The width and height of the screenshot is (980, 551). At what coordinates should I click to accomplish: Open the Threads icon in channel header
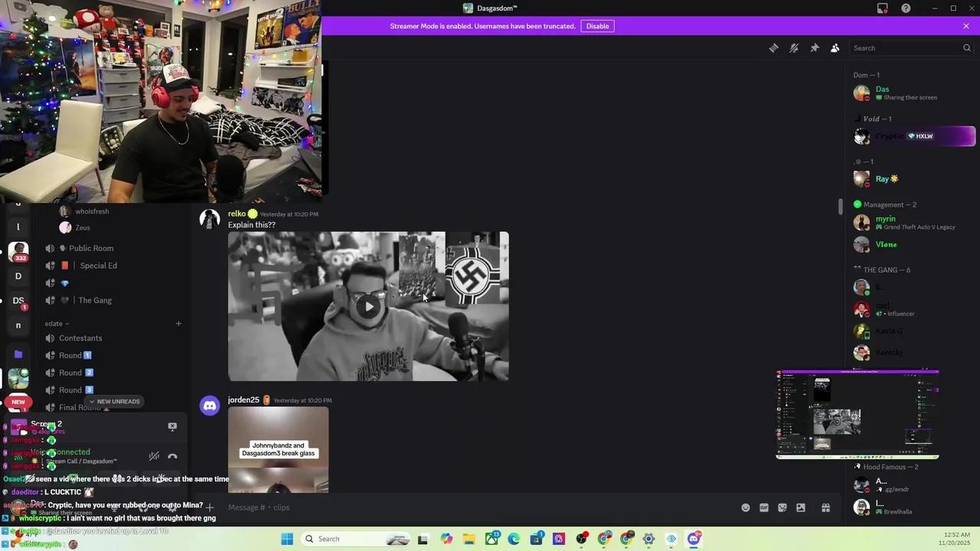(x=773, y=47)
